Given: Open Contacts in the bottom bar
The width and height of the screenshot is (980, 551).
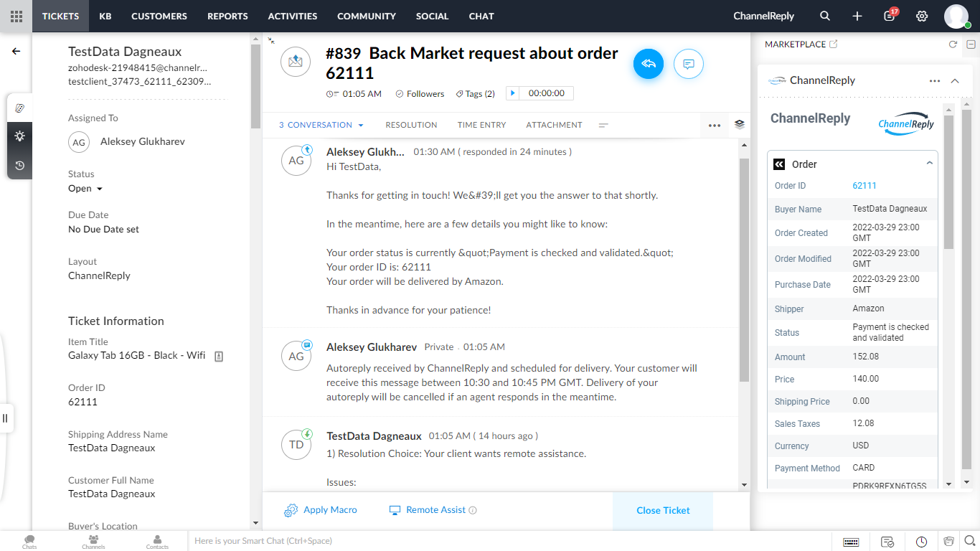Looking at the screenshot, I should [157, 541].
